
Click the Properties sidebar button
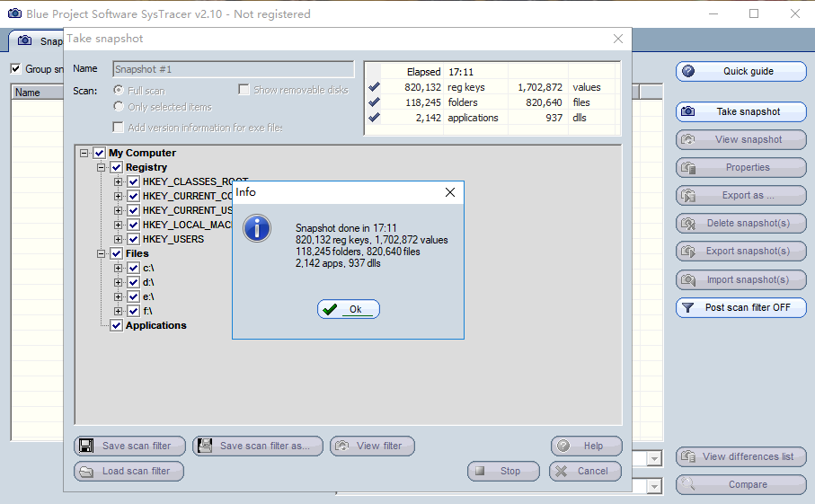(741, 167)
